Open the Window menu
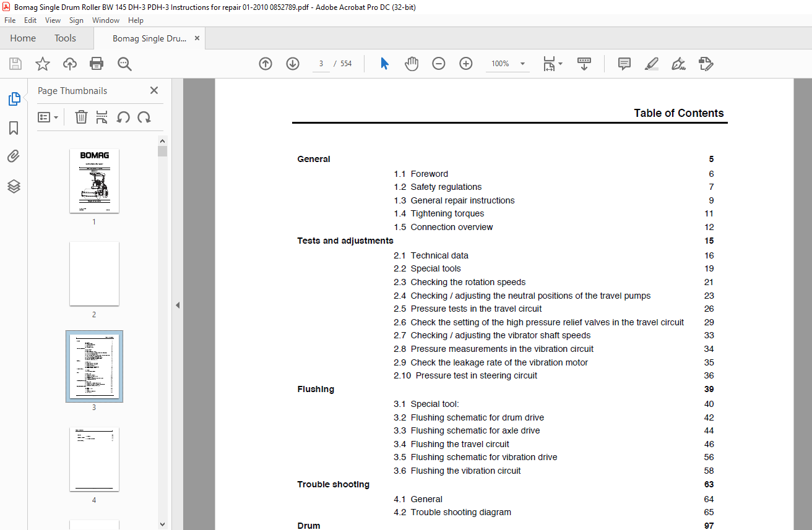 (x=106, y=20)
